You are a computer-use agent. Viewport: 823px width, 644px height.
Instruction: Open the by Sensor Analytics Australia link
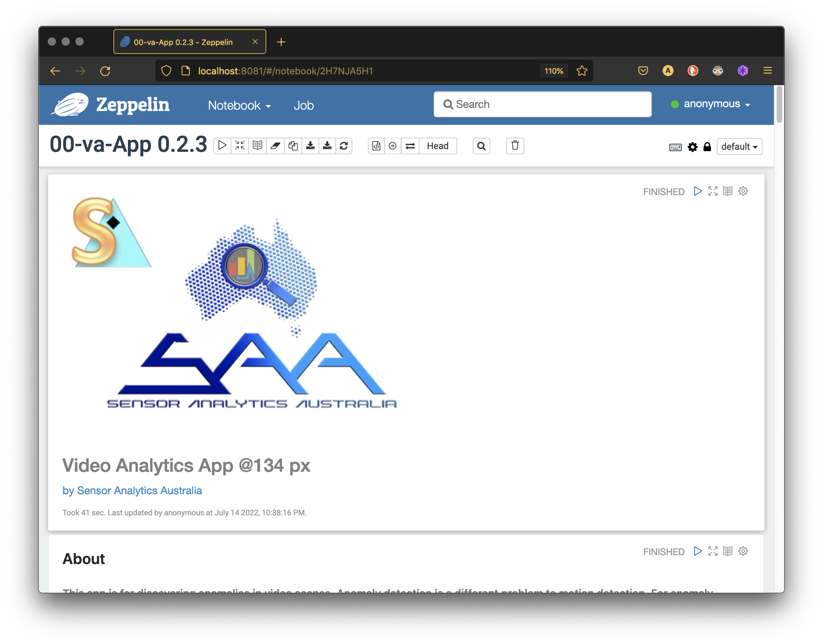click(132, 490)
